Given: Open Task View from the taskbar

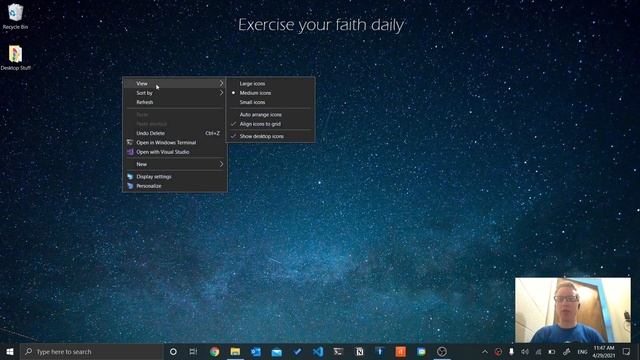Looking at the screenshot, I should click(x=193, y=351).
